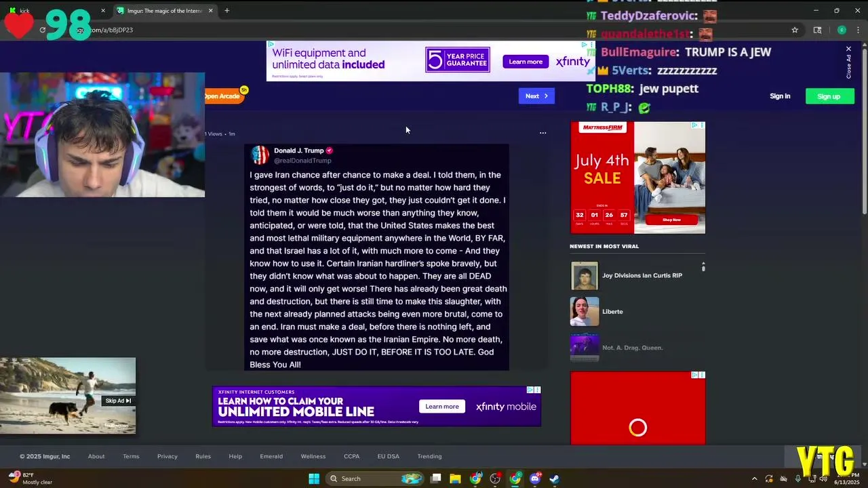Click the Mattress Firm July 4th ad image
Viewport: 868px width, 488px height.
point(637,178)
